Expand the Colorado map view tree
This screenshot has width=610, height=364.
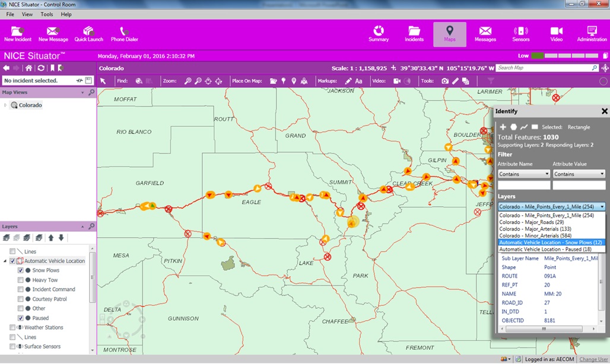(x=5, y=106)
